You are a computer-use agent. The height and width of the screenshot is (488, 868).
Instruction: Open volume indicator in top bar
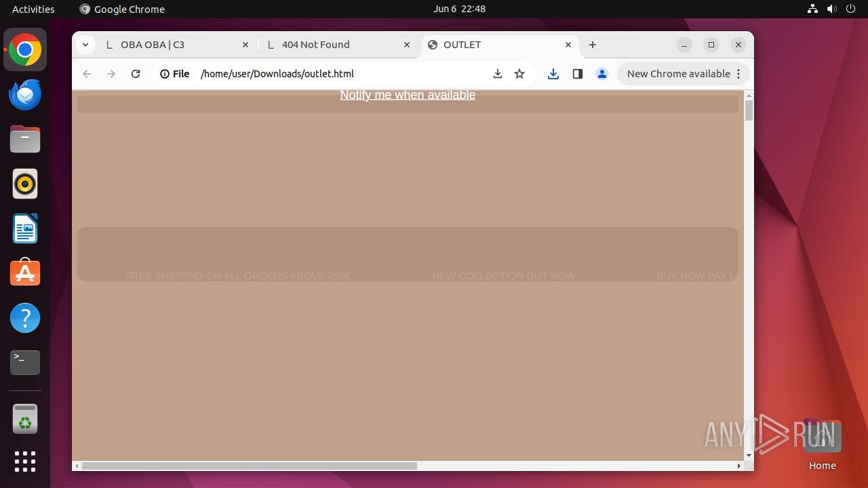pyautogui.click(x=831, y=9)
